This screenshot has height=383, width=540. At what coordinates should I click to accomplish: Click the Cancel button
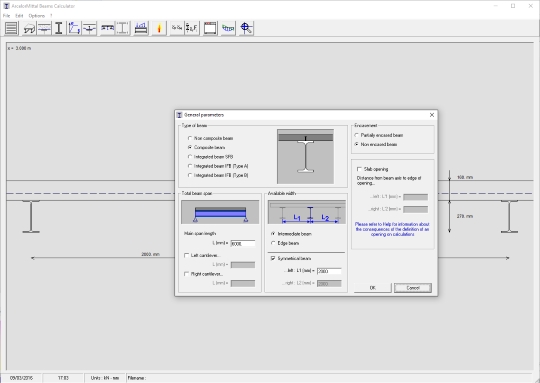pyautogui.click(x=413, y=288)
